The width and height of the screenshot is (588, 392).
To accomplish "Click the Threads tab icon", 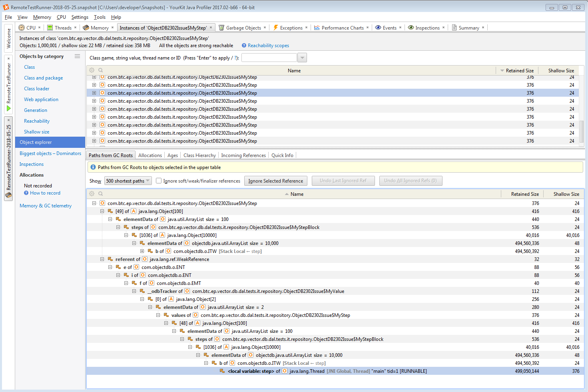I will (50, 28).
